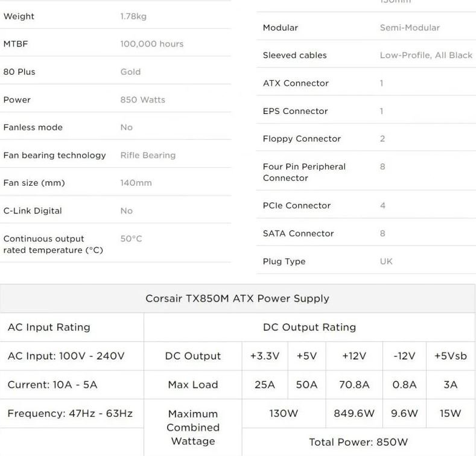Click the DC Output row label
Image resolution: width=476 pixels, height=456 pixels.
[193, 356]
